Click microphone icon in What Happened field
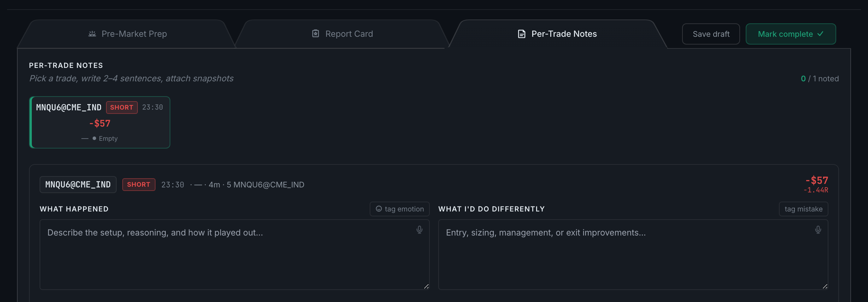The image size is (868, 302). 420,230
